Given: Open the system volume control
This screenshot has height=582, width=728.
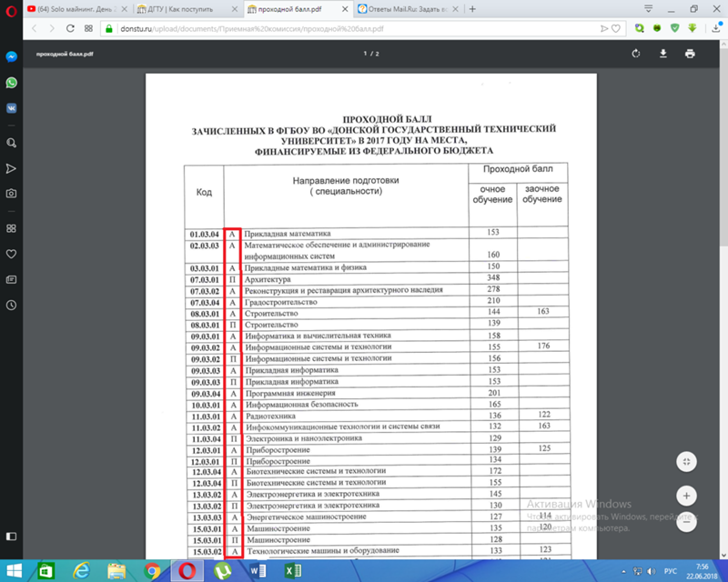Looking at the screenshot, I should (652, 571).
